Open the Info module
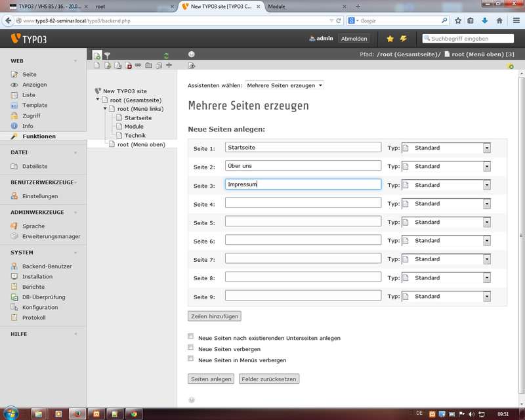The width and height of the screenshot is (525, 420). [x=28, y=126]
